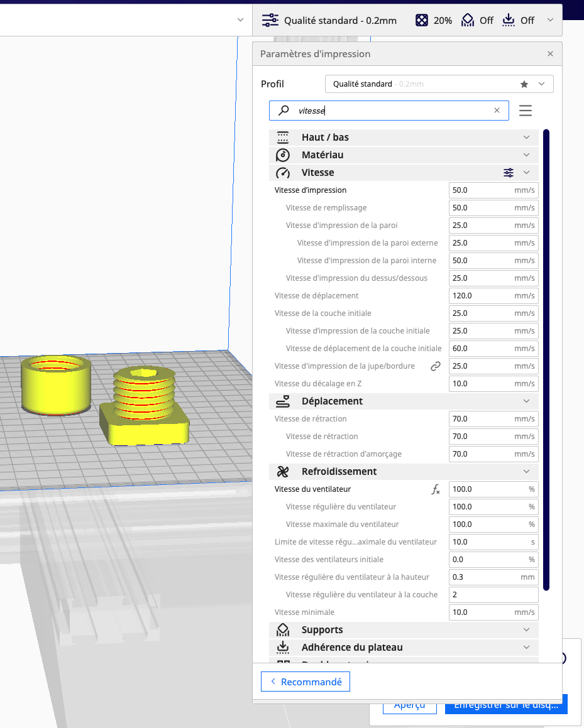Edit Limite de vitesse régulière/maximale value

tap(493, 542)
